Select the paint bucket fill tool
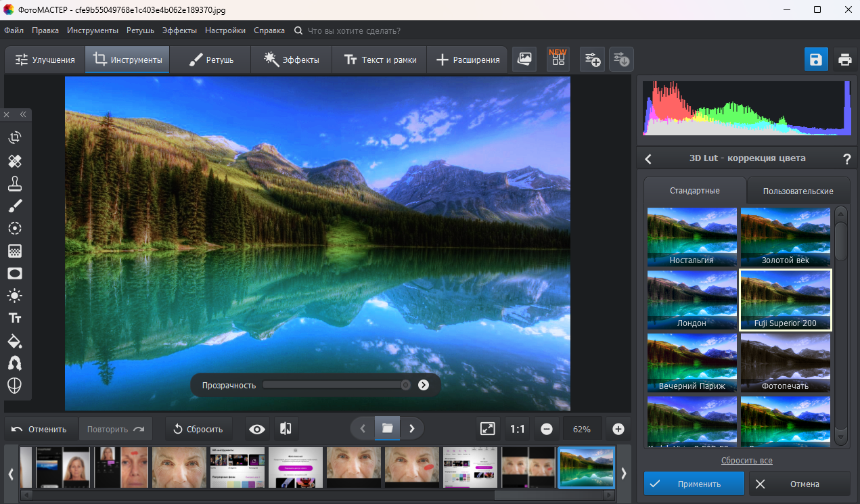This screenshot has width=860, height=504. pos(15,340)
